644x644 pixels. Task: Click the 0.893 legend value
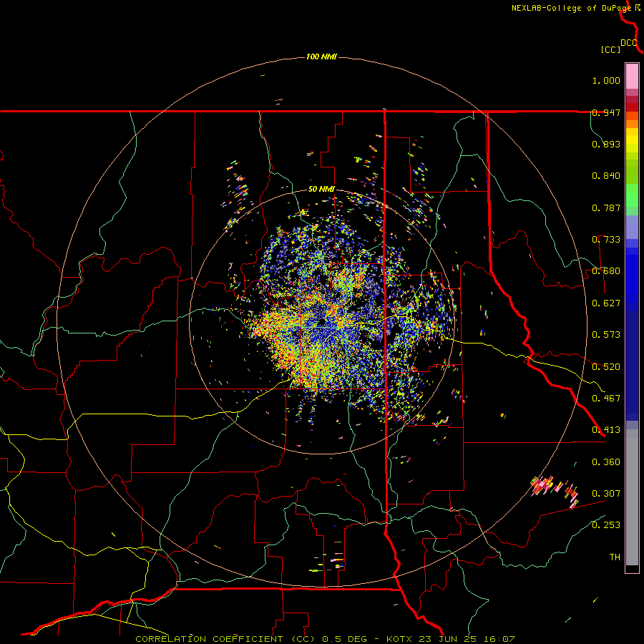click(606, 144)
